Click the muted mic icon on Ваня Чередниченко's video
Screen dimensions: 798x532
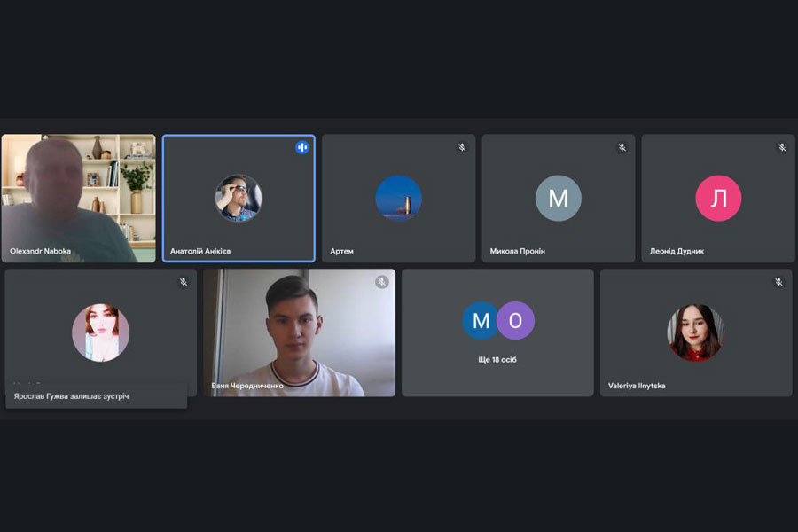[x=381, y=282]
